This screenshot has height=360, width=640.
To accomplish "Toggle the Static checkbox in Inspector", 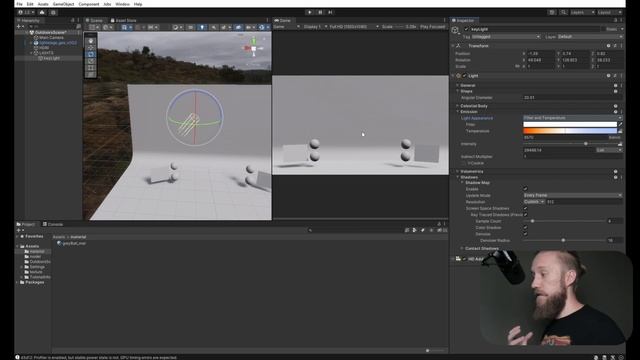I will click(603, 29).
